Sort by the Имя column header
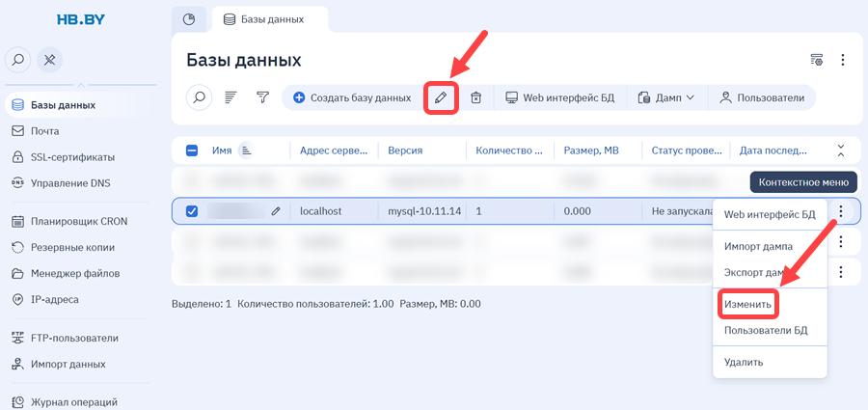This screenshot has height=410, width=868. point(222,150)
